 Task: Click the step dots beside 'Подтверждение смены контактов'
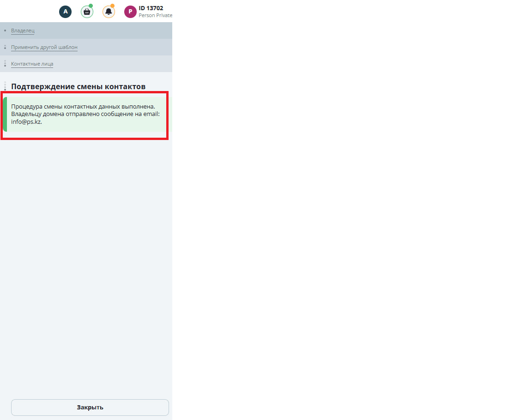[x=5, y=86]
